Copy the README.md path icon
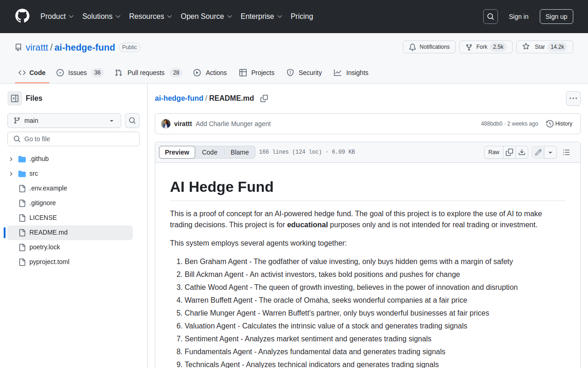The height and width of the screenshot is (368, 588). 264,98
